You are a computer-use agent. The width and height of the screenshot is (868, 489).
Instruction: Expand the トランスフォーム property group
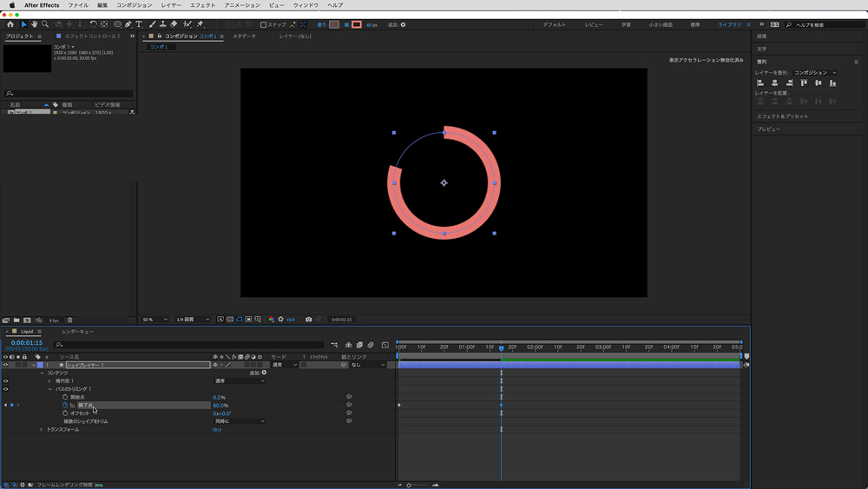click(x=41, y=430)
